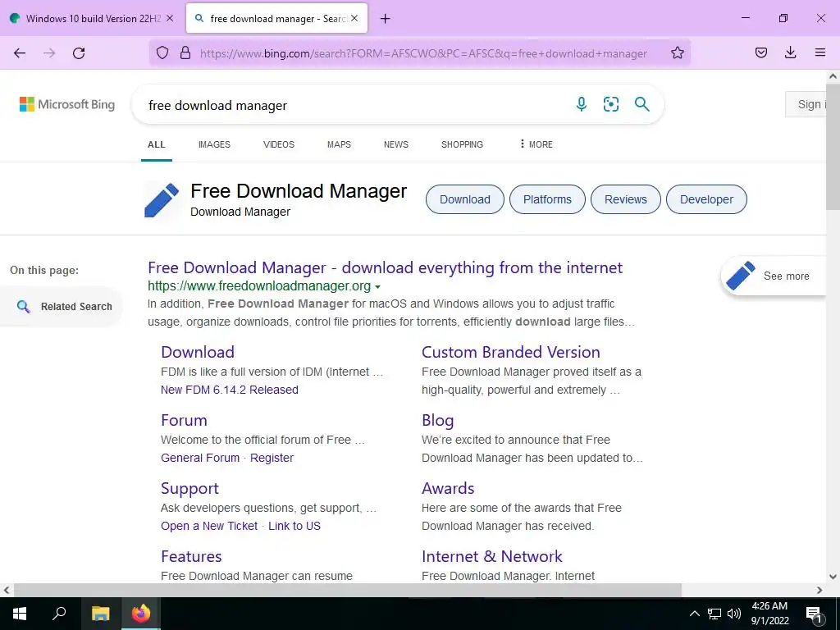The image size is (840, 630).
Task: Open the tracking protection shield icon
Action: 162,53
